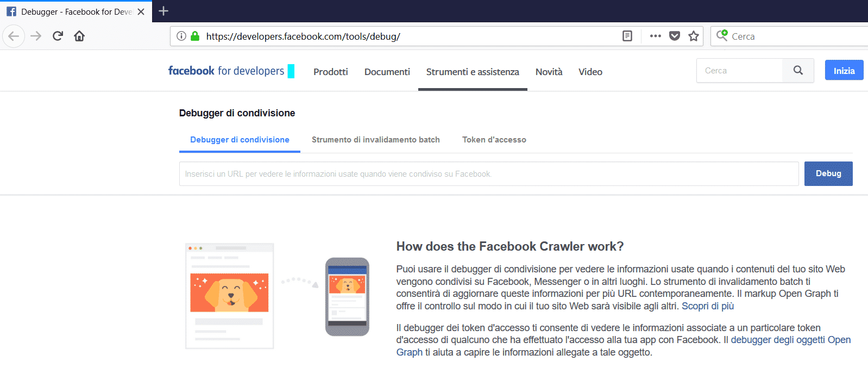868x367 pixels.
Task: Follow the Scopri di più link
Action: 708,306
